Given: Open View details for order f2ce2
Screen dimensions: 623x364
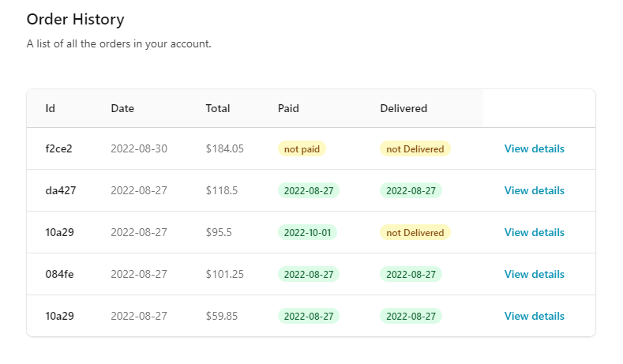Looking at the screenshot, I should coord(534,148).
